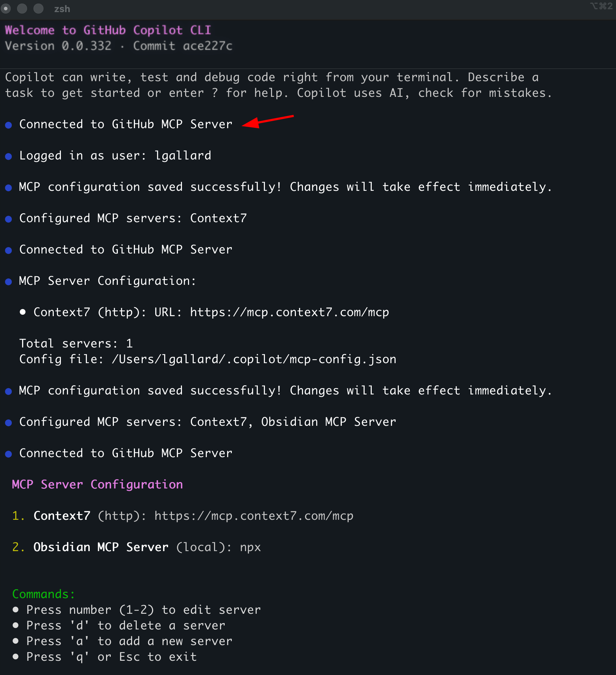Image resolution: width=616 pixels, height=675 pixels.
Task: Click the white bullet before "Context7 (http): URL"
Action: point(23,312)
